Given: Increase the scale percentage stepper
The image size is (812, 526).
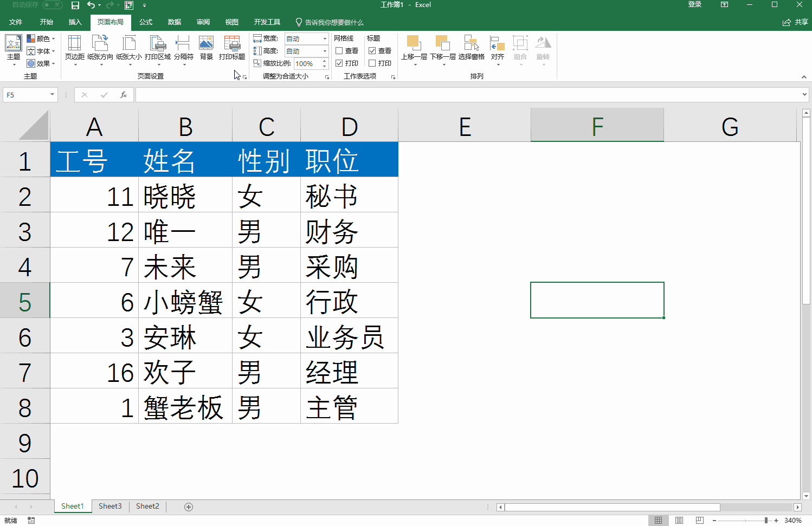Looking at the screenshot, I should pos(325,61).
